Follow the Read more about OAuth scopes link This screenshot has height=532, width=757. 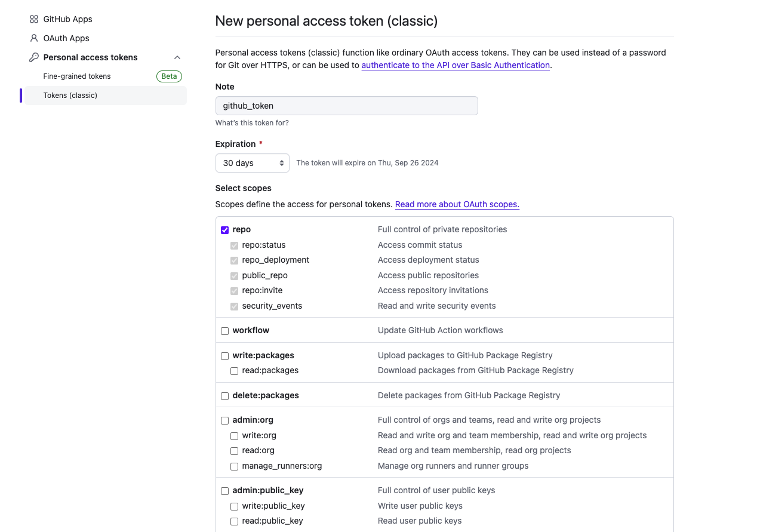point(457,204)
